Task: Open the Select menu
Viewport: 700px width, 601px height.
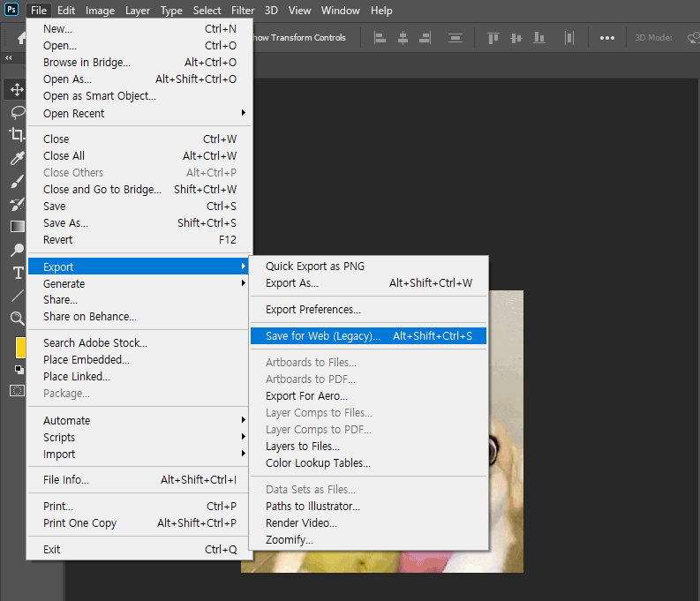Action: coord(207,11)
